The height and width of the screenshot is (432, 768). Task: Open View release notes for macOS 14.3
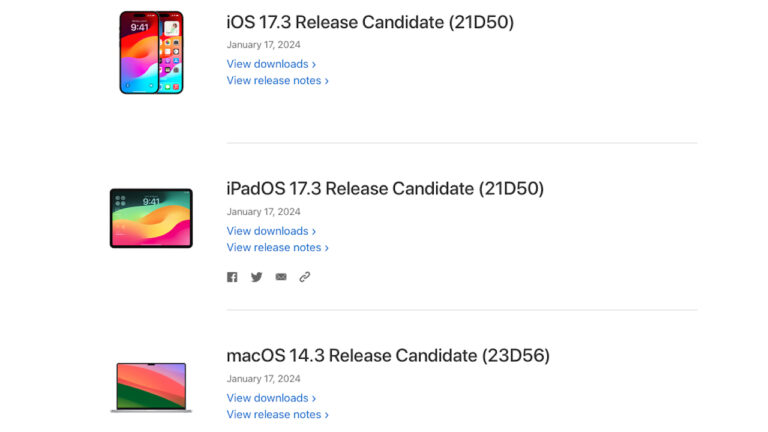point(277,415)
